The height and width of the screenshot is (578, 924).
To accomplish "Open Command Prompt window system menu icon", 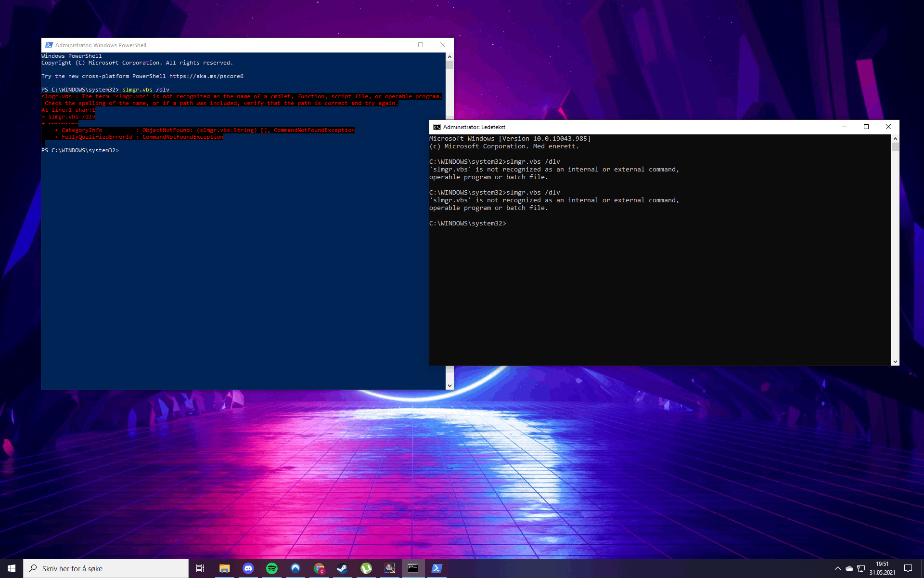I will (x=436, y=127).
